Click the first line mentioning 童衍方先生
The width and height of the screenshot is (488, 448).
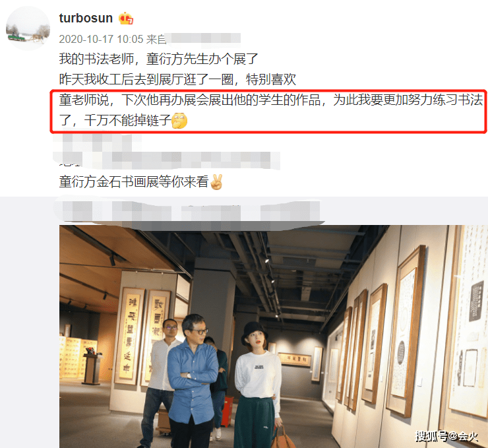tap(159, 59)
